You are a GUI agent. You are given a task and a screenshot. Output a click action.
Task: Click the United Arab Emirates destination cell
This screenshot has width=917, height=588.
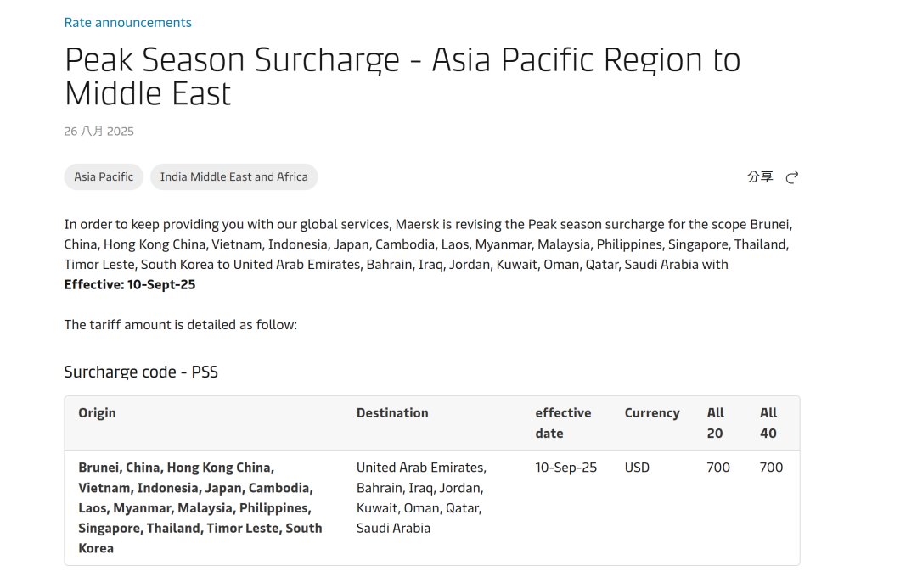(422, 498)
